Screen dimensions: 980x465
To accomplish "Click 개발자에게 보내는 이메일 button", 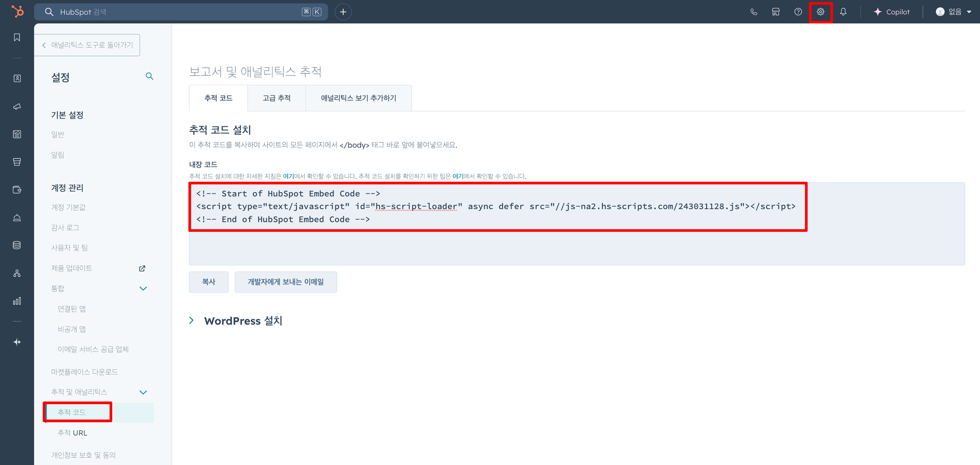I will (x=286, y=282).
